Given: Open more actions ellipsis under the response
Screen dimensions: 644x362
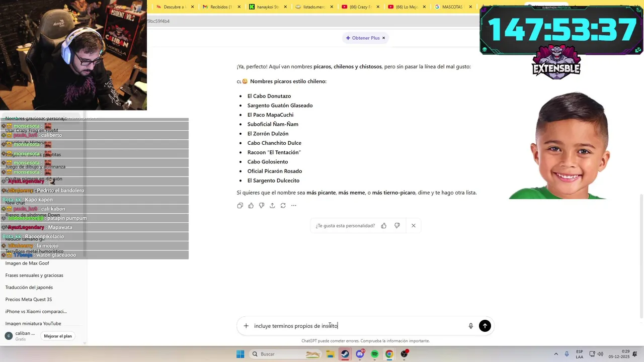Looking at the screenshot, I should pos(294,206).
